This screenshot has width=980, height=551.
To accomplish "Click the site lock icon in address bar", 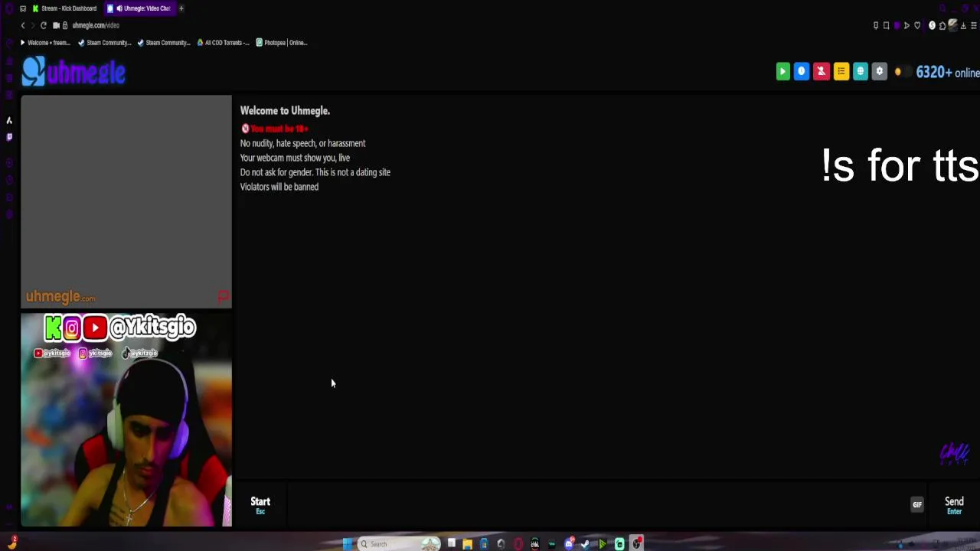I will (65, 25).
